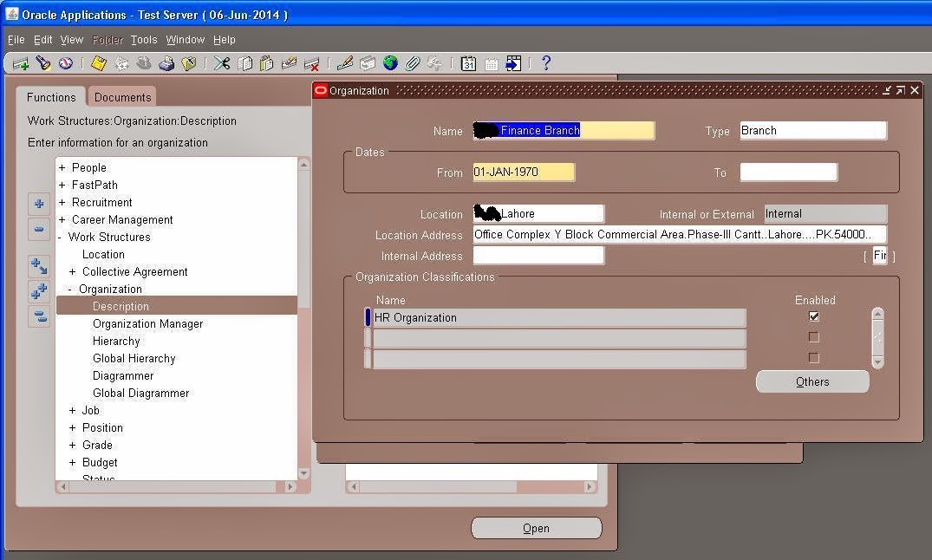Select Global Diagrammer in the tree
The width and height of the screenshot is (932, 560).
coord(140,393)
